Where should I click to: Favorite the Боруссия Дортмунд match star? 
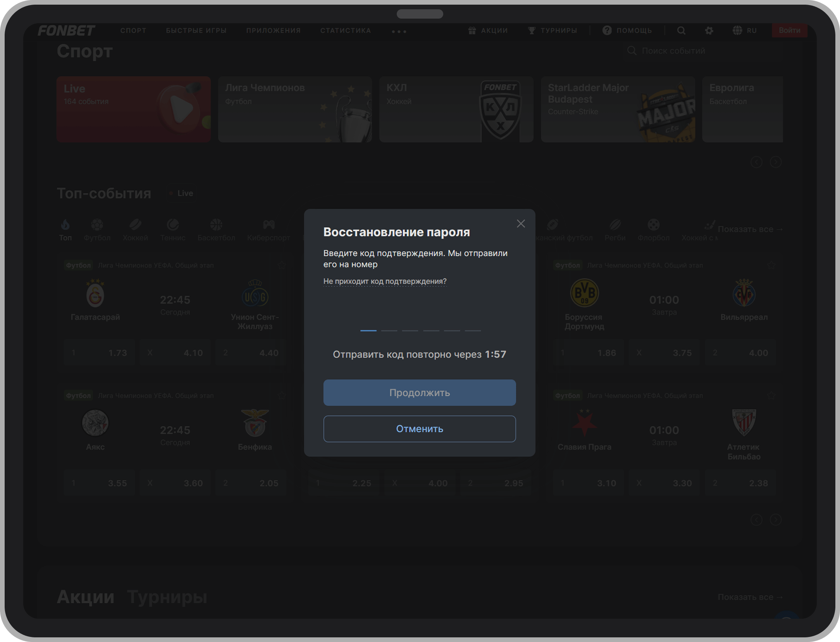tap(771, 265)
